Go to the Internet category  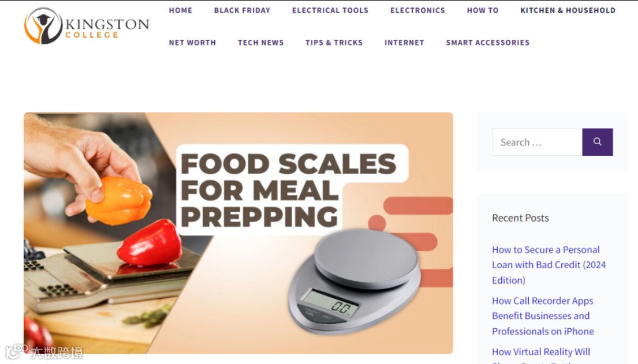[404, 42]
